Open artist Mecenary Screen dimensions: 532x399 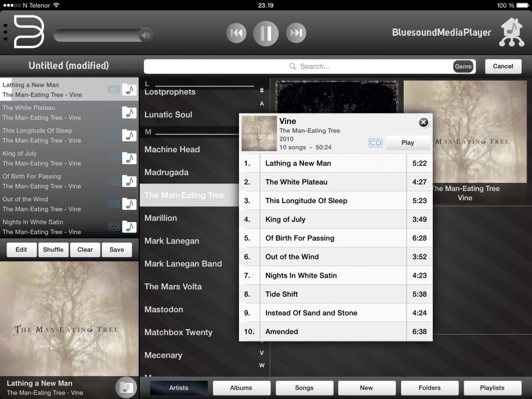click(x=163, y=355)
